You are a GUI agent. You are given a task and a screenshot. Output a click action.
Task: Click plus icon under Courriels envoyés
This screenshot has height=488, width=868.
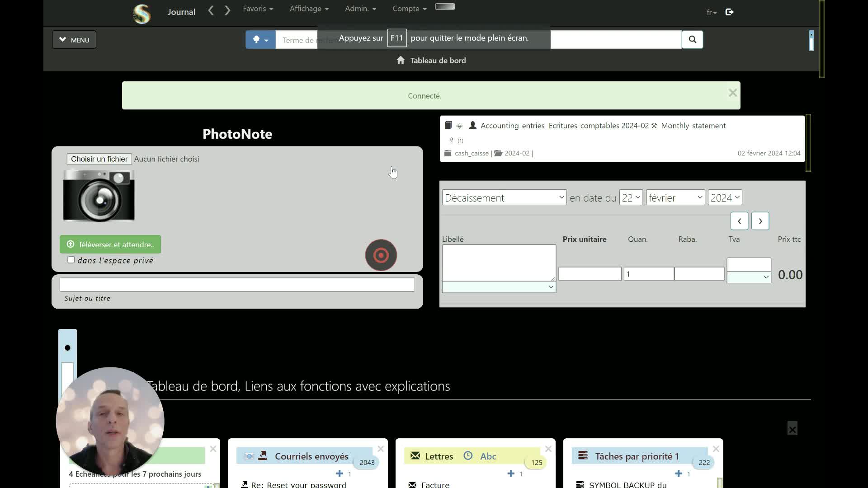coord(340,473)
